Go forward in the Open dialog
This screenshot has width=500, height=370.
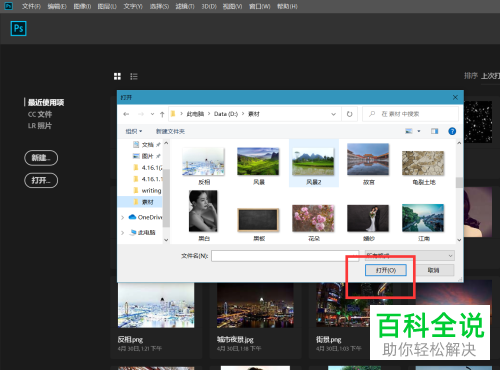(141, 114)
